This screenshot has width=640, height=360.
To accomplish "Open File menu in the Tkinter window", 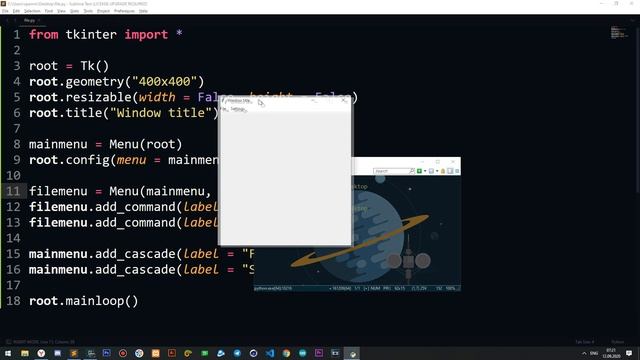I will [224, 109].
